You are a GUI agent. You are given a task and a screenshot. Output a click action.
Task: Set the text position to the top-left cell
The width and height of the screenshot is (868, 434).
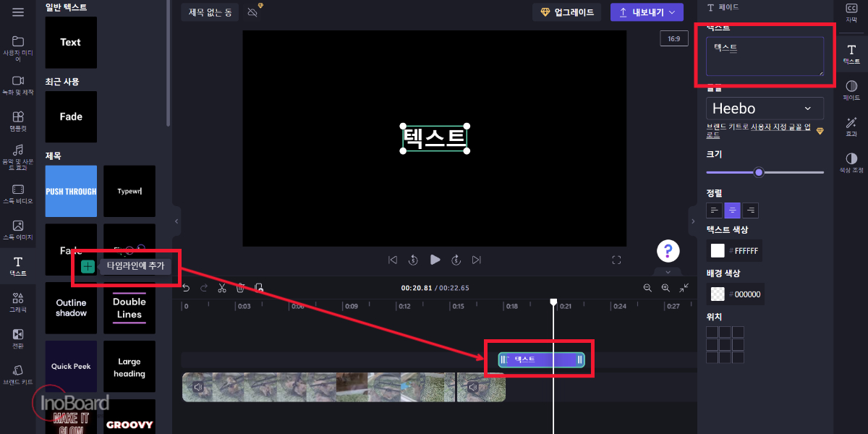[x=712, y=333]
